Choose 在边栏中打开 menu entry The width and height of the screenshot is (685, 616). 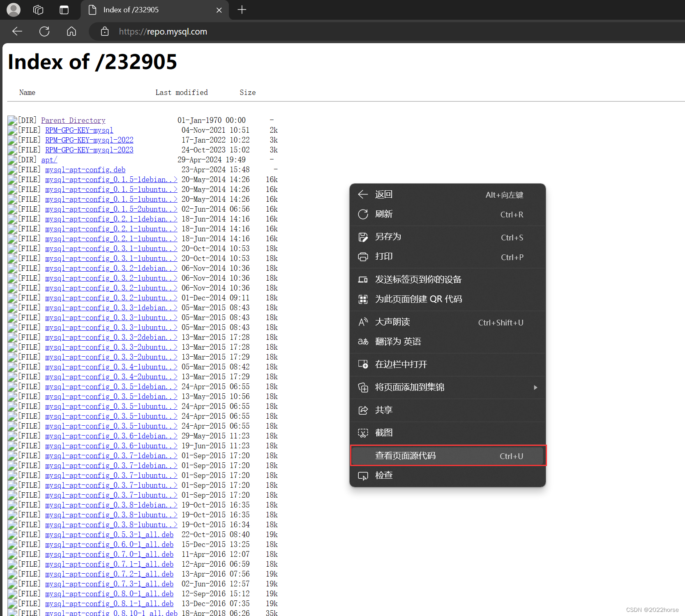coord(447,365)
